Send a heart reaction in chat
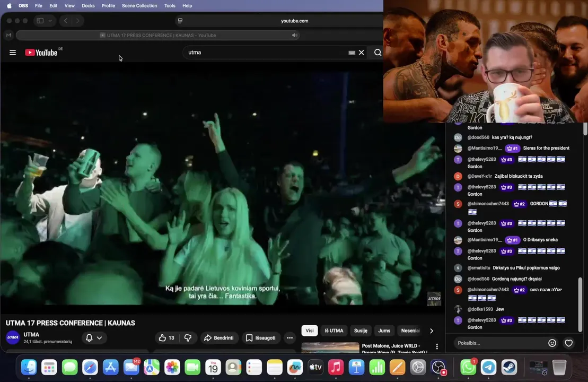The width and height of the screenshot is (588, 382). pos(568,343)
